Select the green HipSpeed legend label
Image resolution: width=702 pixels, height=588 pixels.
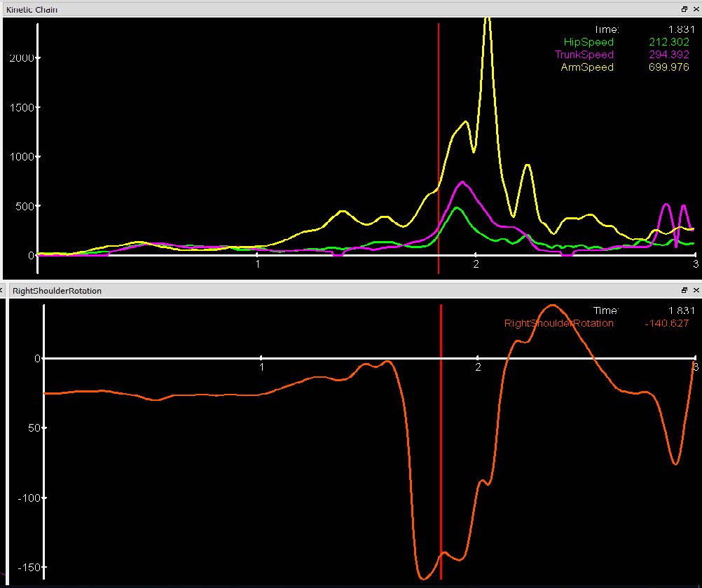588,42
